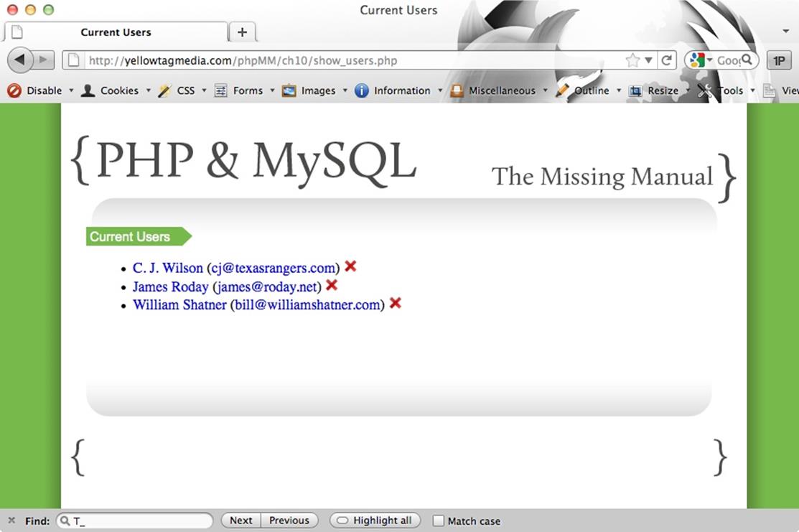Open the bill@williamshatner.com email link

[307, 304]
